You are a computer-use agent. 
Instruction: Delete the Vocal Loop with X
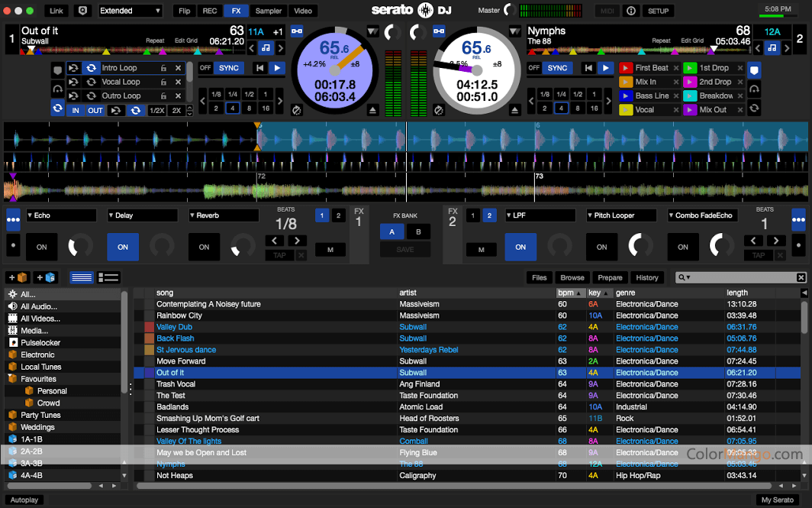point(178,82)
